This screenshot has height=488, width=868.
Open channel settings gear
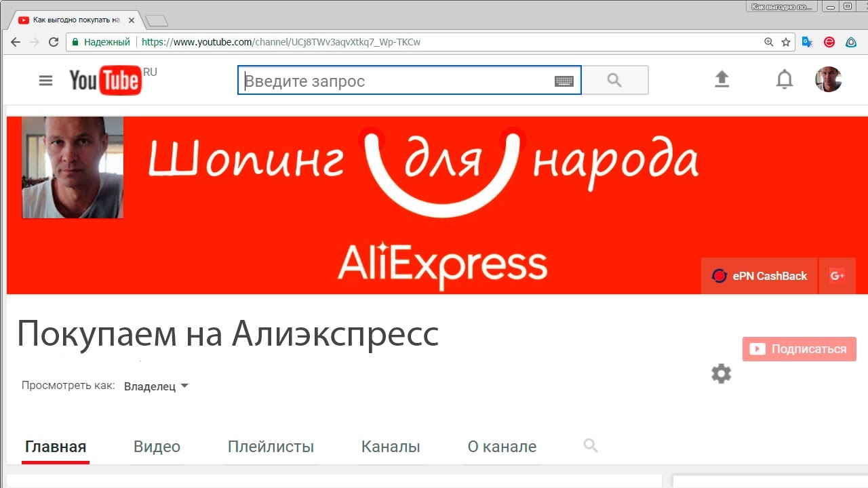721,373
